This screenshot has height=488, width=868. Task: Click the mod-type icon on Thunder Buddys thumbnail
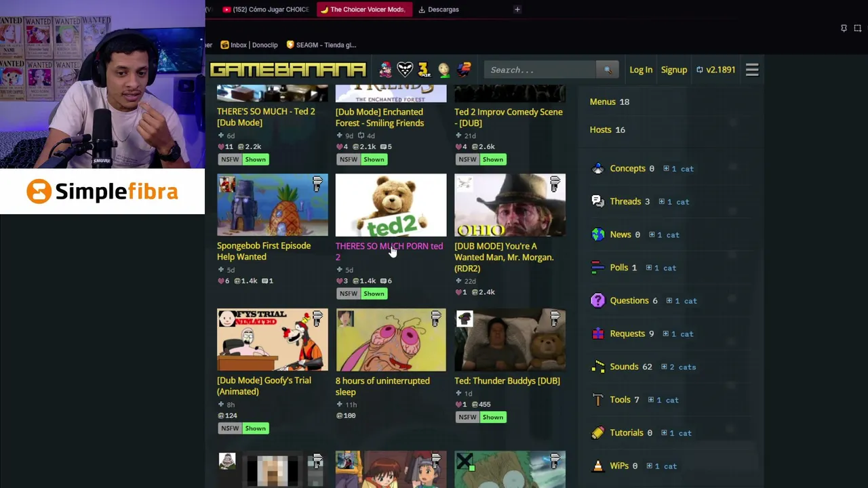point(555,319)
